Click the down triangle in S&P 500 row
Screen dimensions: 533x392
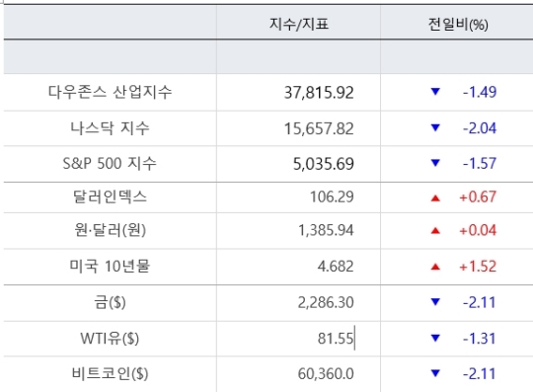435,163
